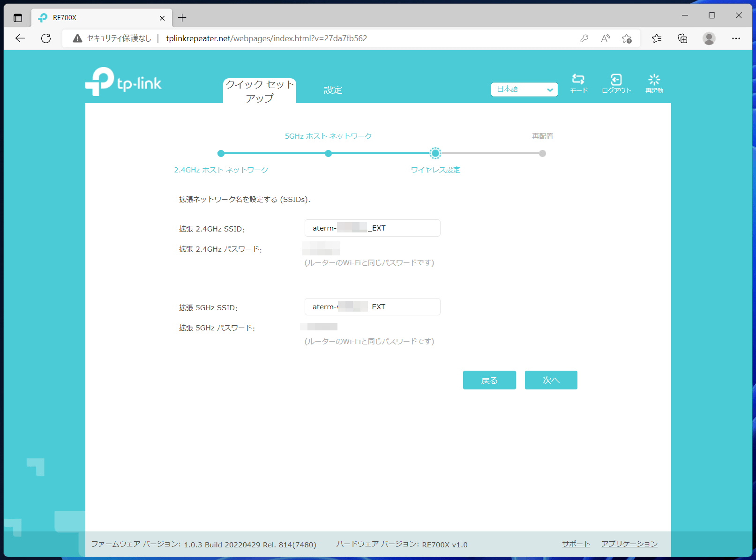Open the language dropdown showing 日本語
The width and height of the screenshot is (756, 560).
coord(524,90)
